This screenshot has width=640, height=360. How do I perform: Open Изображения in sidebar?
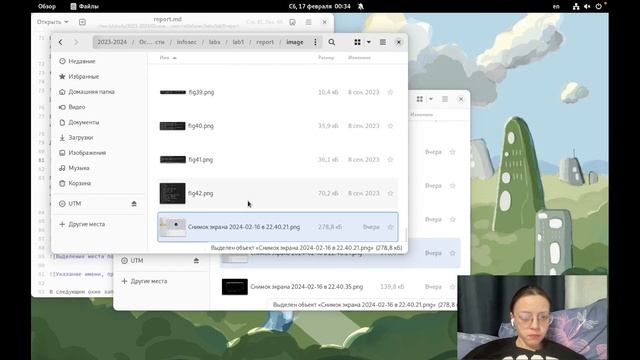click(99, 153)
